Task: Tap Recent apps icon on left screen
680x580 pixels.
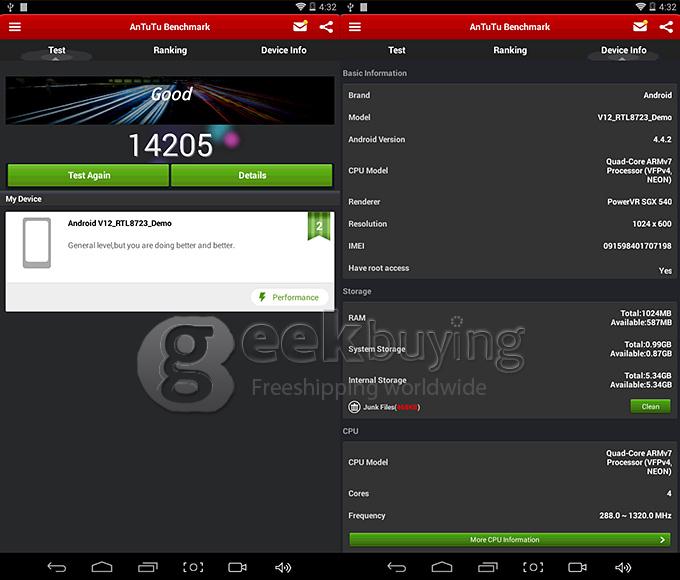Action: coord(148,567)
